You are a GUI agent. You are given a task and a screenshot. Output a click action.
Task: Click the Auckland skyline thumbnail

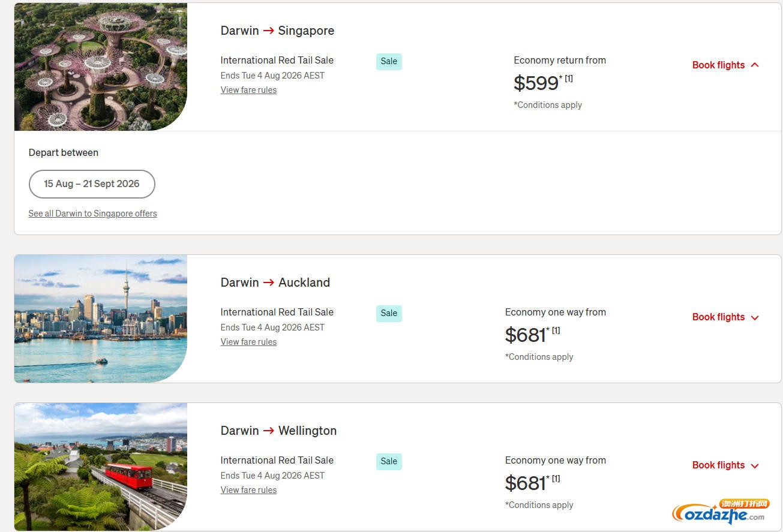coord(101,318)
